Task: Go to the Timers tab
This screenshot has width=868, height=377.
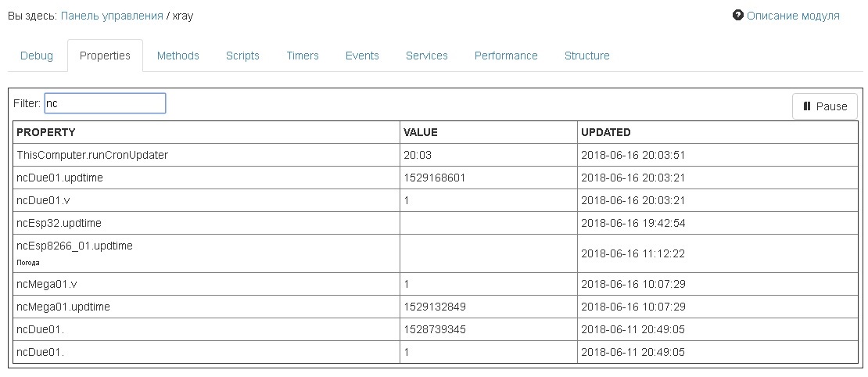Action: click(x=303, y=56)
